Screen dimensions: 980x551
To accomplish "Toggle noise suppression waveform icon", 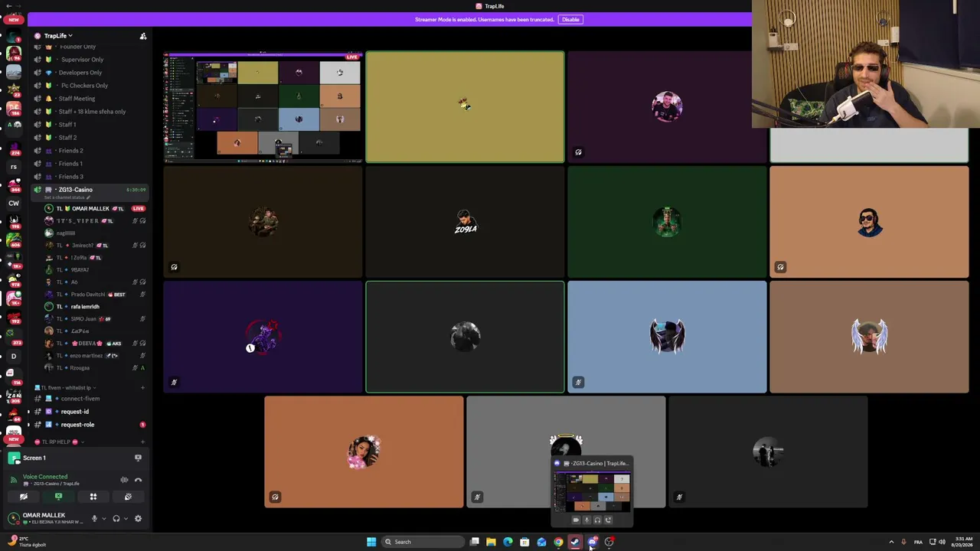I will click(x=124, y=480).
